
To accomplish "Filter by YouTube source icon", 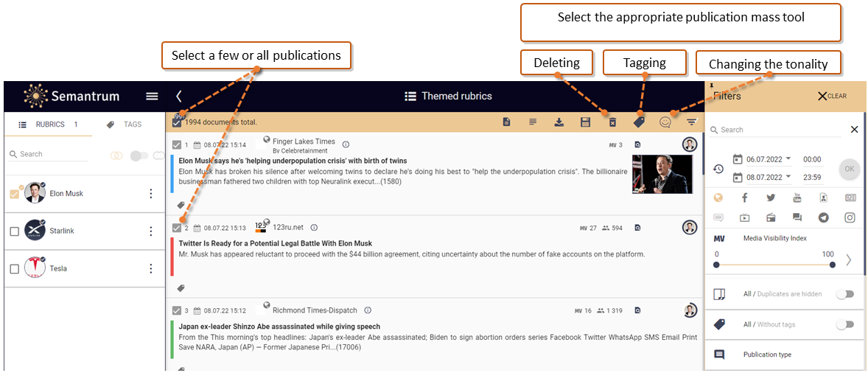I will point(797,198).
